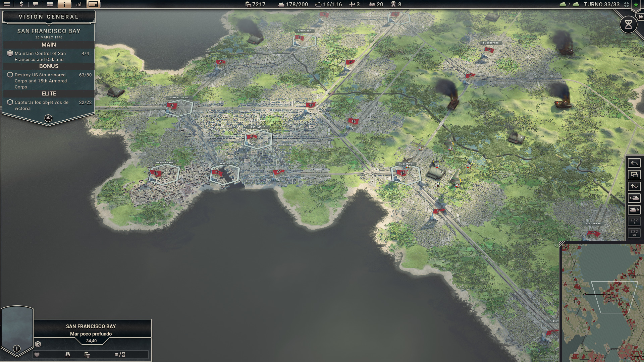Select the Maintain Control of San Francisco objective
Viewport: 644px width, 362px height.
tap(49, 56)
